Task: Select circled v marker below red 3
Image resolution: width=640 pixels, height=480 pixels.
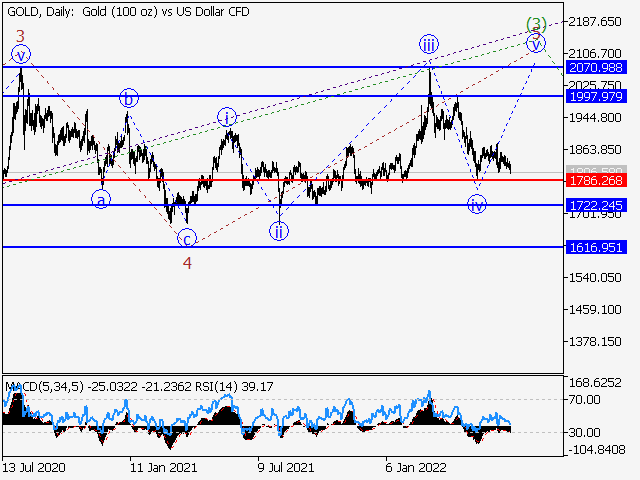Action: point(21,55)
